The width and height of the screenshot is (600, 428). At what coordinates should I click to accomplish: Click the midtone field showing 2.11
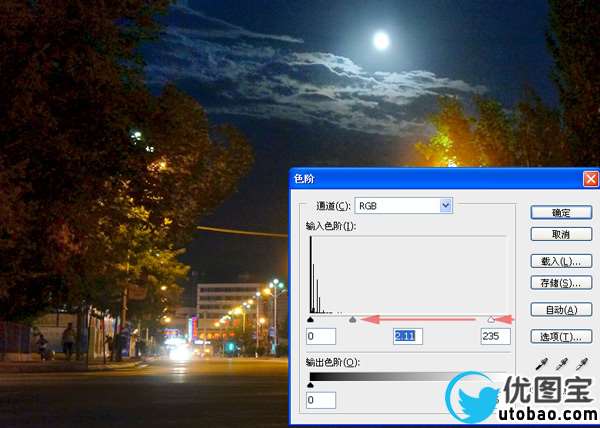[x=408, y=336]
